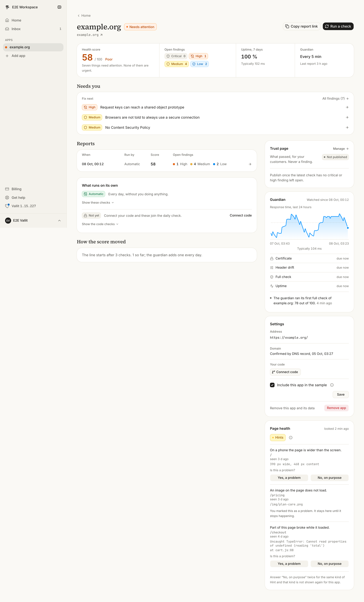This screenshot has width=364, height=602.
Task: Select example.org in Apps list
Action: pos(33,47)
